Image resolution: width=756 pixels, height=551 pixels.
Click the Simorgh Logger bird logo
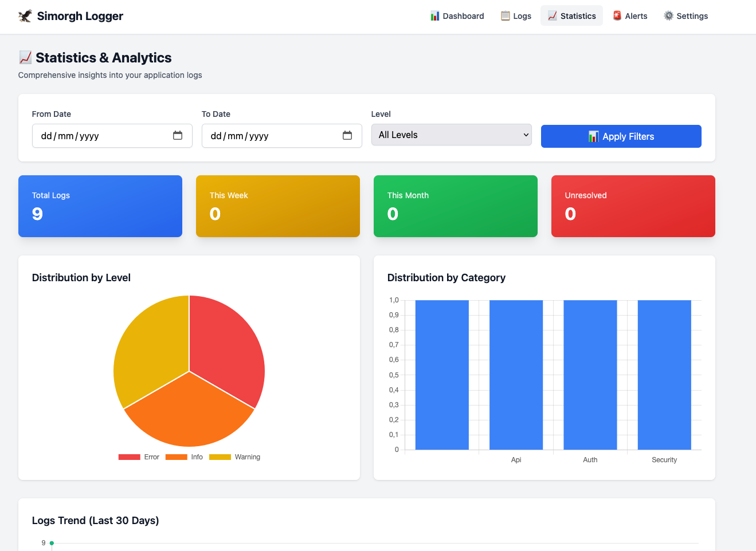pos(25,16)
